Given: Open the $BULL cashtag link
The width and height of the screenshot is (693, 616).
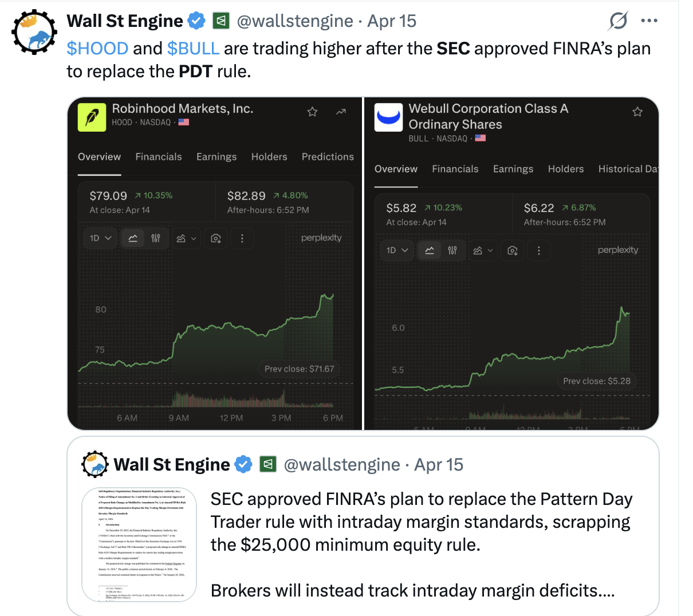Looking at the screenshot, I should (193, 49).
